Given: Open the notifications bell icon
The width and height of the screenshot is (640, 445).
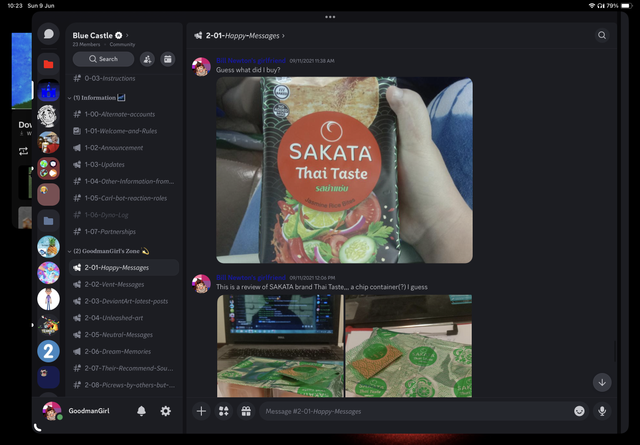Looking at the screenshot, I should [x=141, y=411].
